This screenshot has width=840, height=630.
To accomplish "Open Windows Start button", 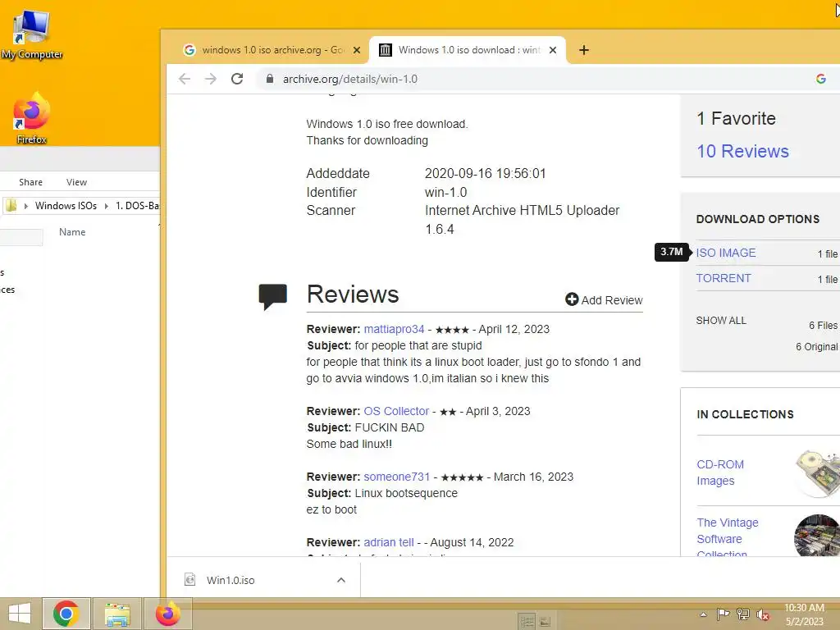I will pyautogui.click(x=20, y=614).
